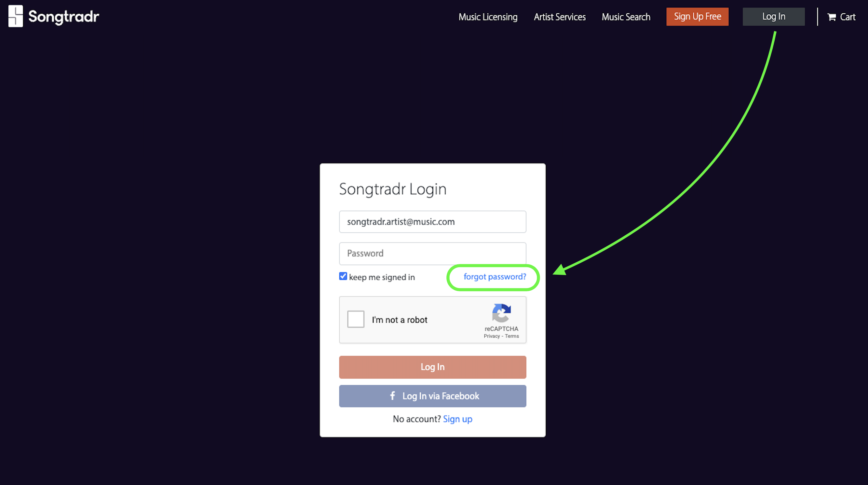Open the Music Licensing menu
This screenshot has width=868, height=485.
tap(488, 17)
